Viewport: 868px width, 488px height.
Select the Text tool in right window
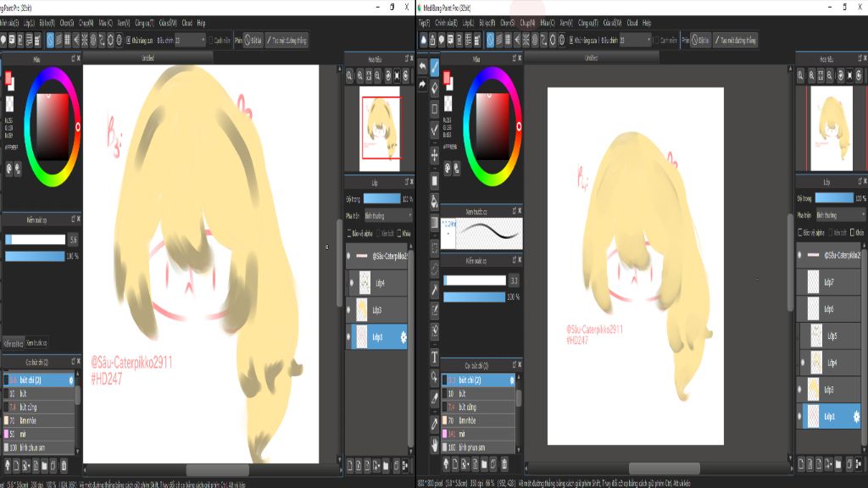(435, 358)
